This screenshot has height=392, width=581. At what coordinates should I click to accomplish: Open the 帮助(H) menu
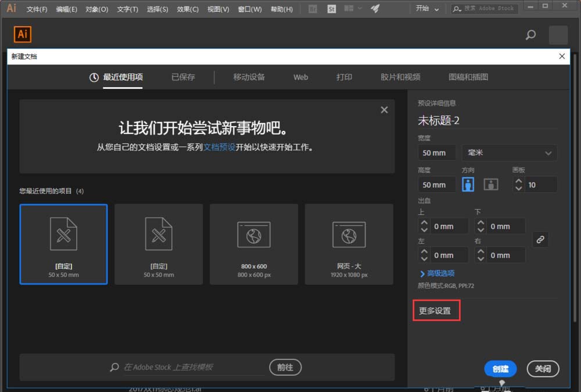click(282, 9)
